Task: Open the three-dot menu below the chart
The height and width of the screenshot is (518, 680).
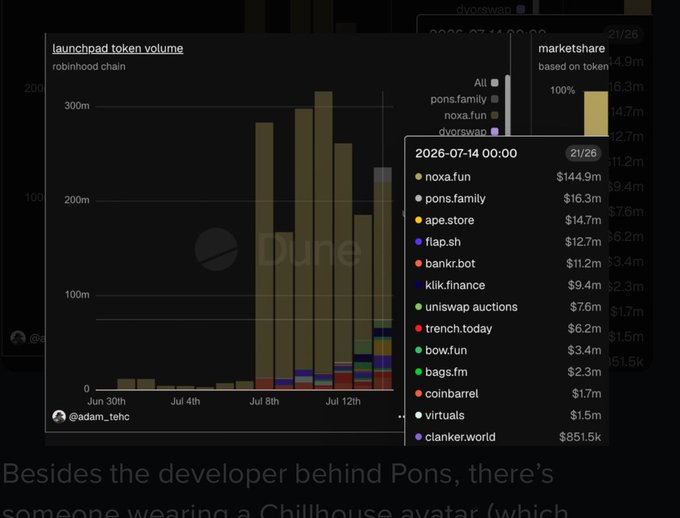Action: 401,416
